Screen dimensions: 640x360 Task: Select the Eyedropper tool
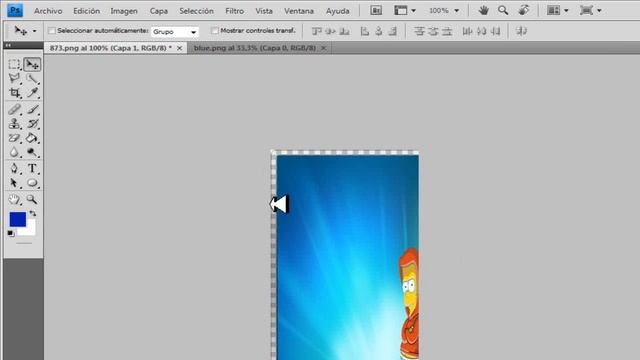click(x=32, y=93)
